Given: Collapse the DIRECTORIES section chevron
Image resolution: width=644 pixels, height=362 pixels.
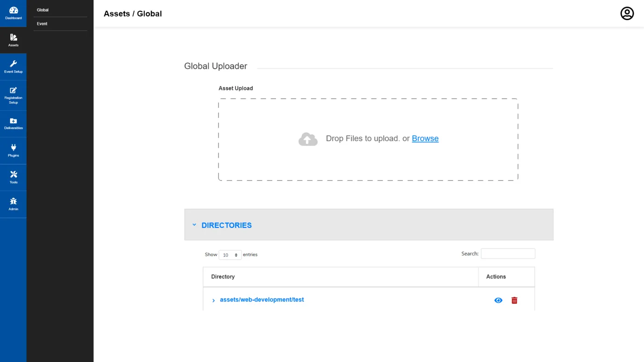Looking at the screenshot, I should (194, 225).
